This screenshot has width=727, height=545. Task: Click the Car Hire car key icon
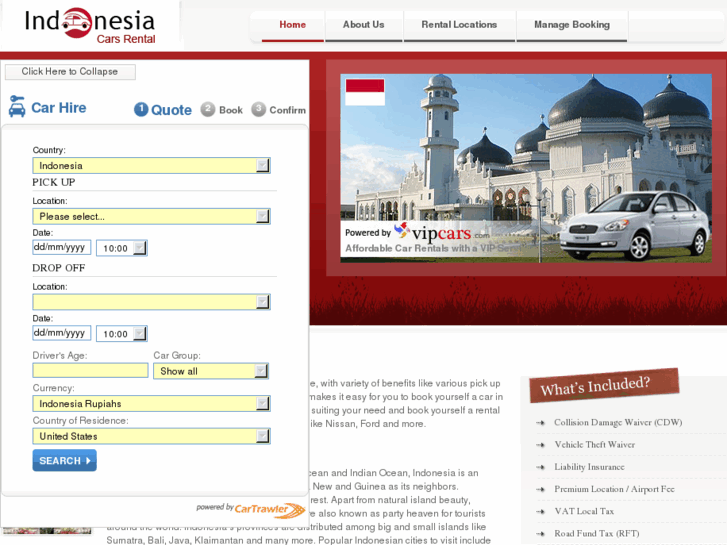[17, 106]
